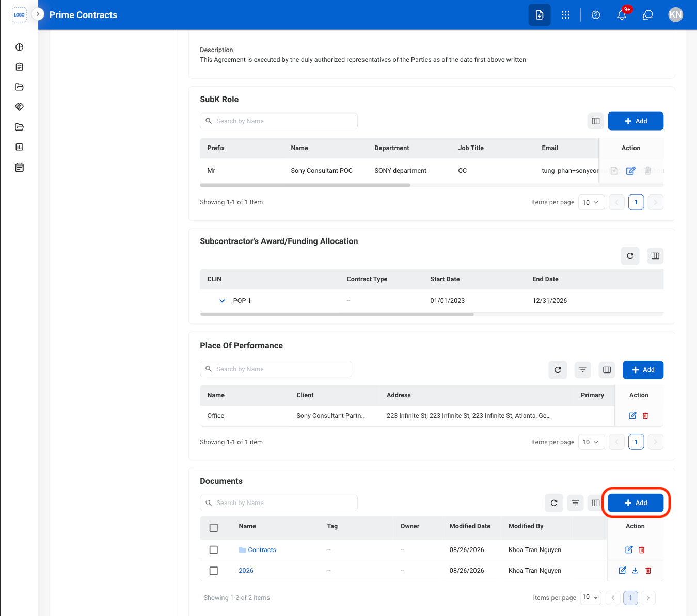Open items per page dropdown in SubK Role

click(x=591, y=202)
